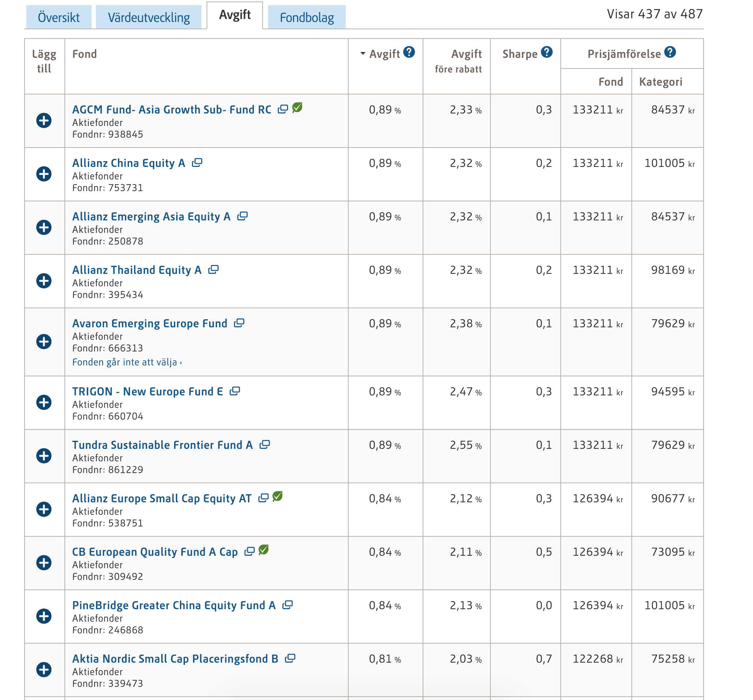Viewport: 753px width, 700px height.
Task: Switch to the Värdeutveckling tab
Action: (x=149, y=18)
